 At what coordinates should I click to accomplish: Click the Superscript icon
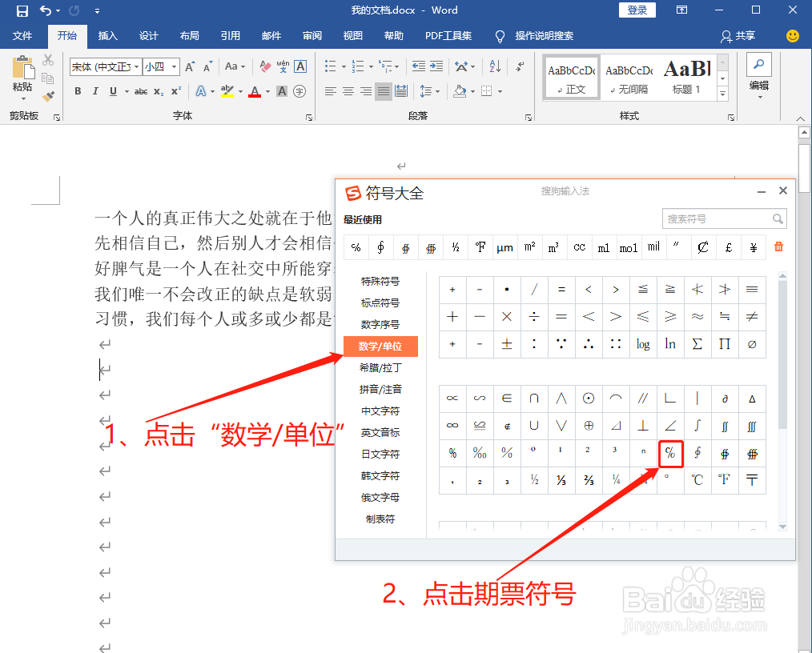pyautogui.click(x=176, y=89)
